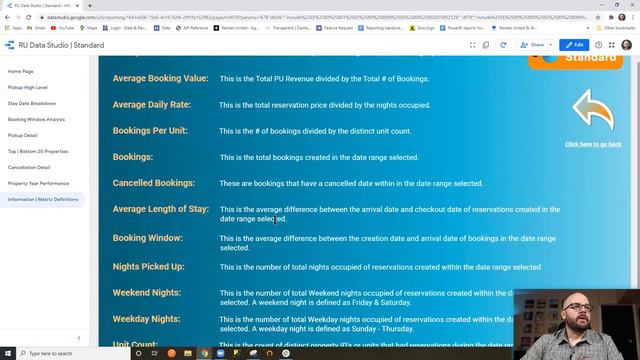The width and height of the screenshot is (640, 360).
Task: Open the Gmail bookmark
Action: coord(36,28)
